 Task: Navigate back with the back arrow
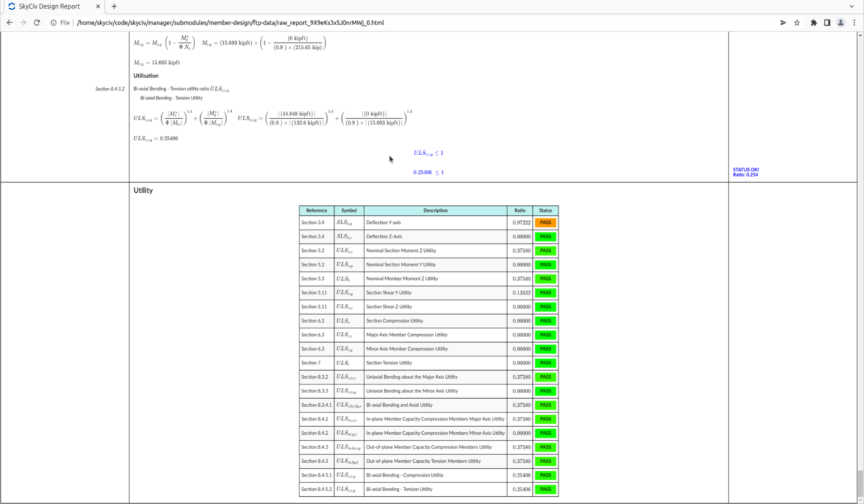[9, 22]
